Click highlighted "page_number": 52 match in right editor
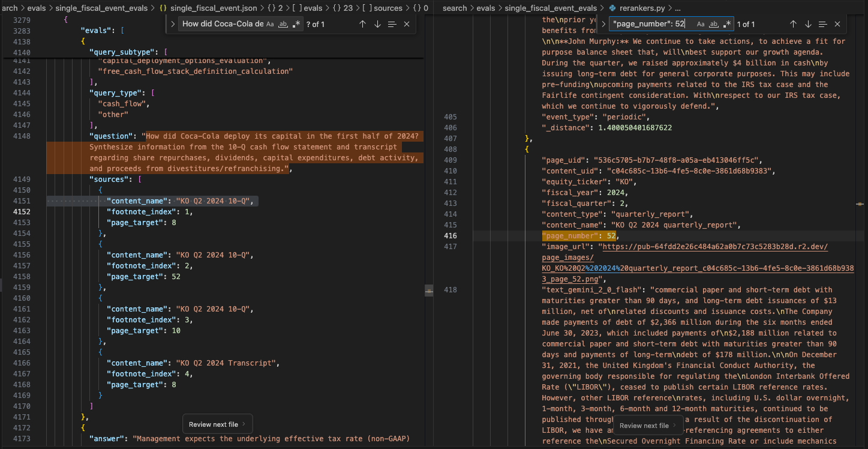The height and width of the screenshot is (449, 868). 578,236
